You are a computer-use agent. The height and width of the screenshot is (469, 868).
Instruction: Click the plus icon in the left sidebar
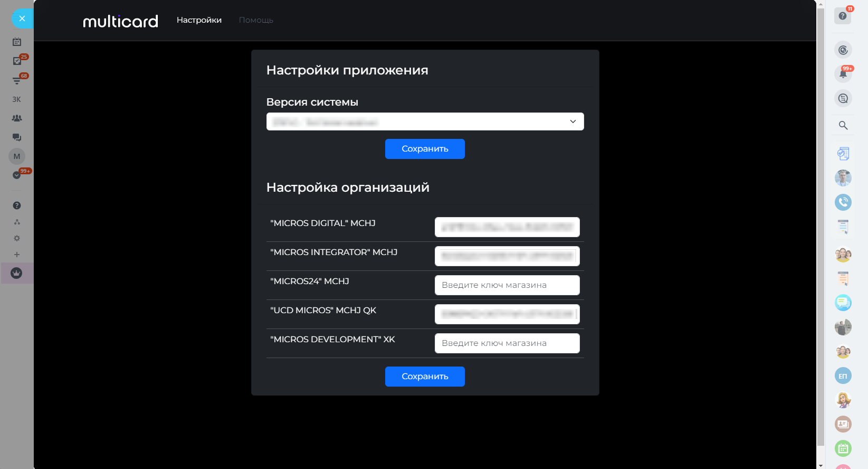(x=17, y=255)
